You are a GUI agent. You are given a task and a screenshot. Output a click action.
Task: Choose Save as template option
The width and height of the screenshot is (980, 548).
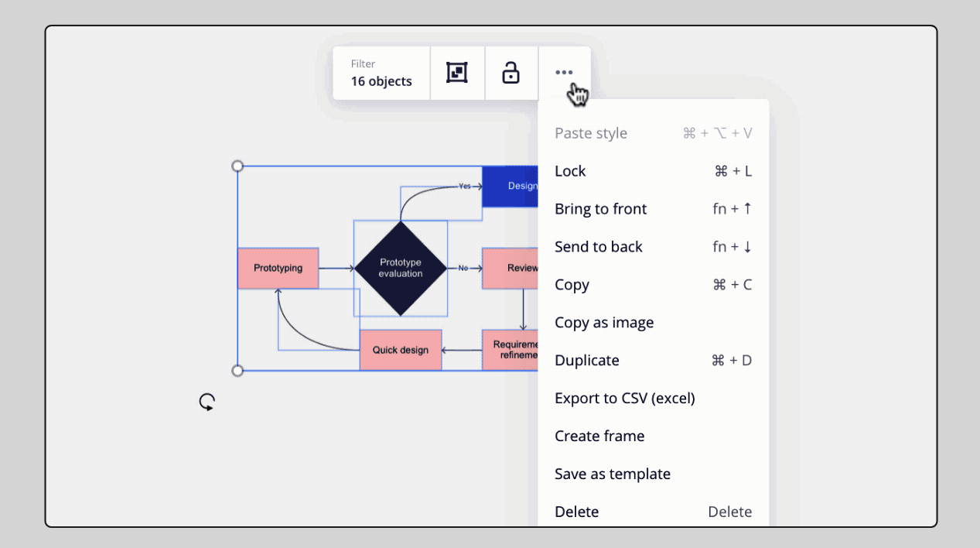tap(613, 474)
